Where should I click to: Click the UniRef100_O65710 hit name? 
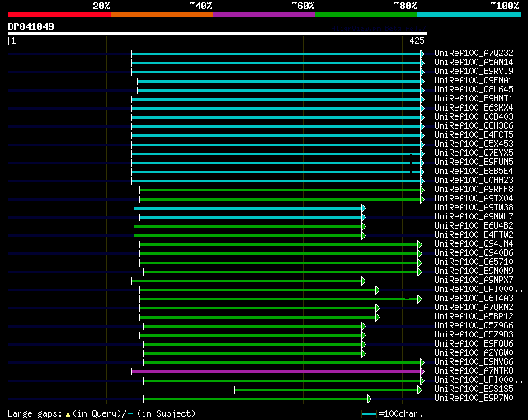[474, 262]
